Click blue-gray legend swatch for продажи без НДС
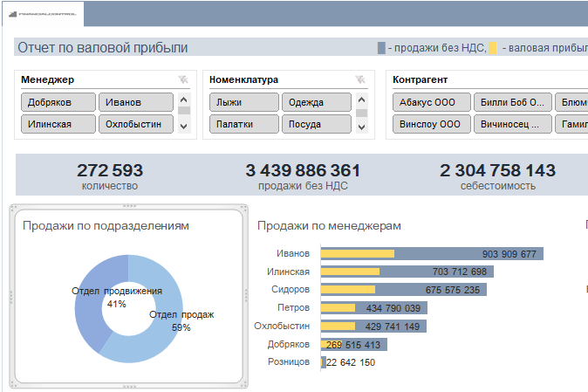 pyautogui.click(x=381, y=48)
